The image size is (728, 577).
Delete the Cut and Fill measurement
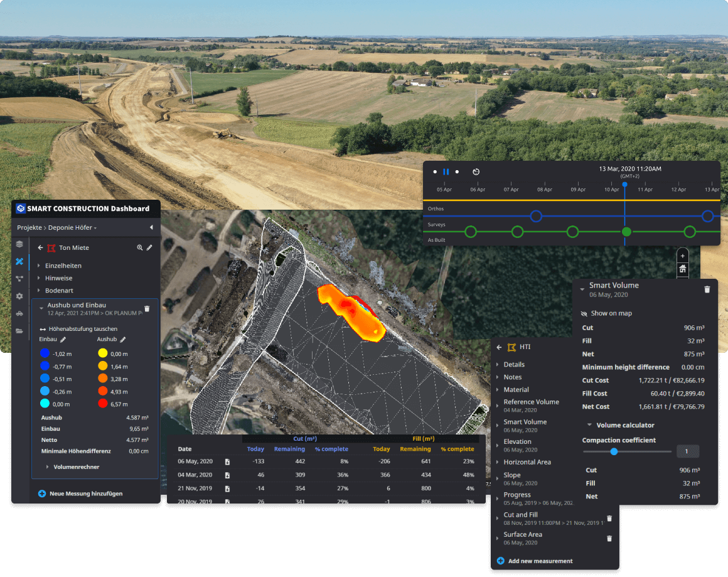coord(609,519)
